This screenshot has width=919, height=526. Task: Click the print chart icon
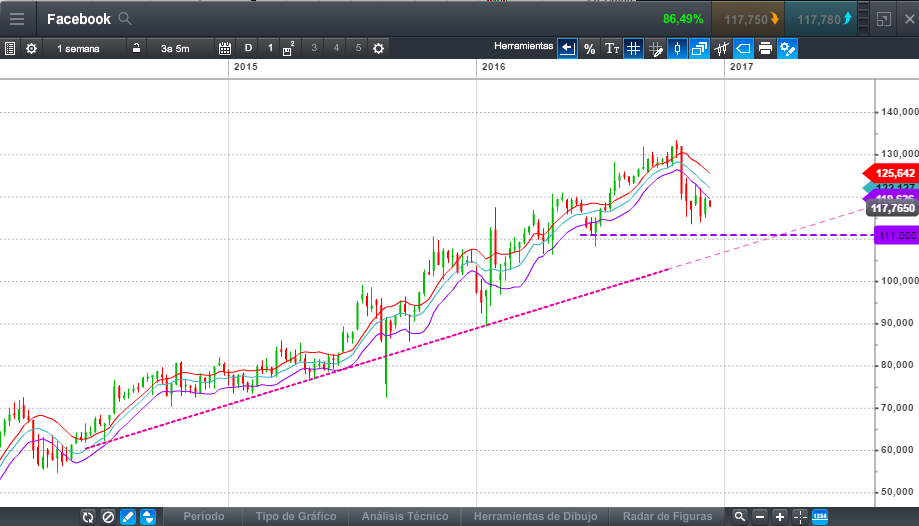point(765,48)
